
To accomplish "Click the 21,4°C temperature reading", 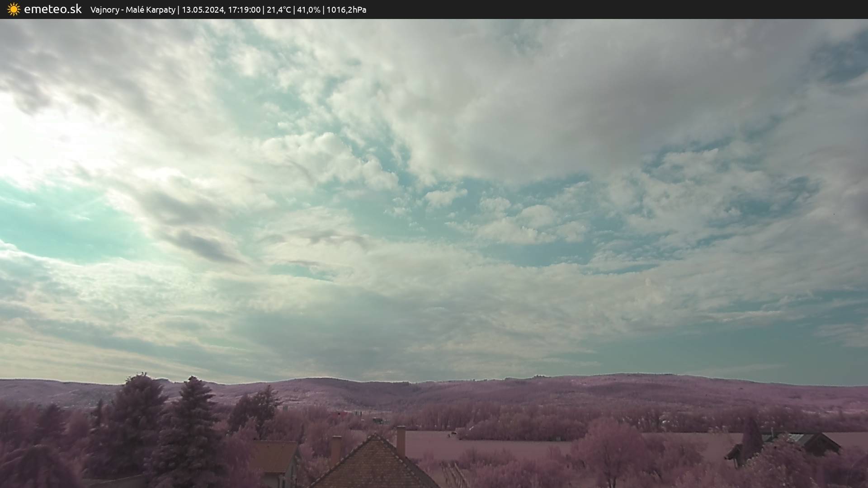I will 278,9.
